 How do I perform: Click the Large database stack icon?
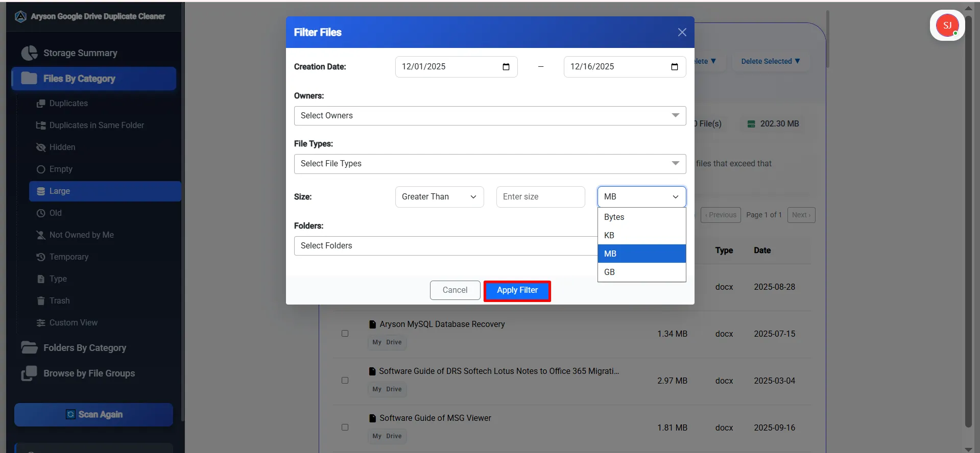[x=41, y=191]
